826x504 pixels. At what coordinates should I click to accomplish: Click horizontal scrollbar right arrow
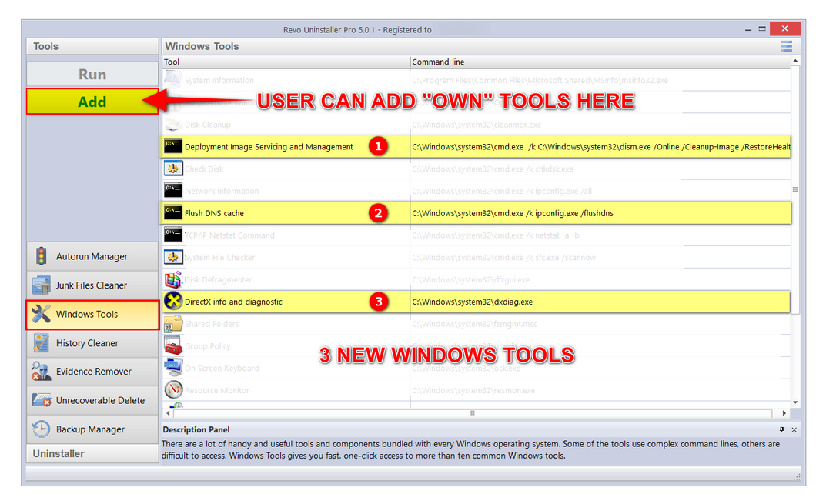[784, 413]
